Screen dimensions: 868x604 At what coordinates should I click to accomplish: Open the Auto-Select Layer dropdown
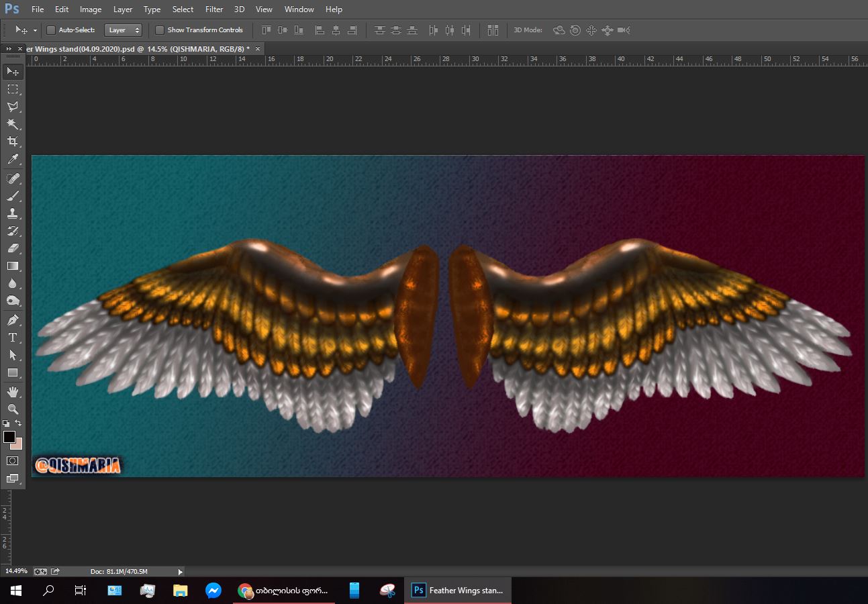(x=124, y=30)
